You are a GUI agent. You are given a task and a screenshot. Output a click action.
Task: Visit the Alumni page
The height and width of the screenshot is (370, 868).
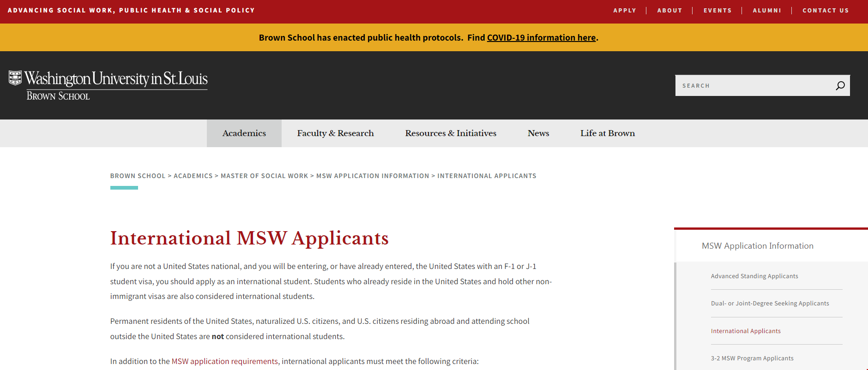767,11
